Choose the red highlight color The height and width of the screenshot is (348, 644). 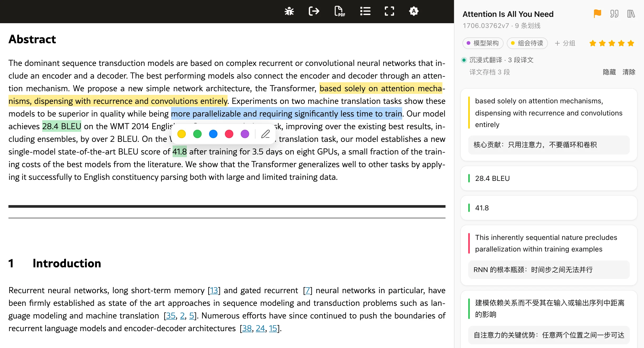tap(229, 134)
